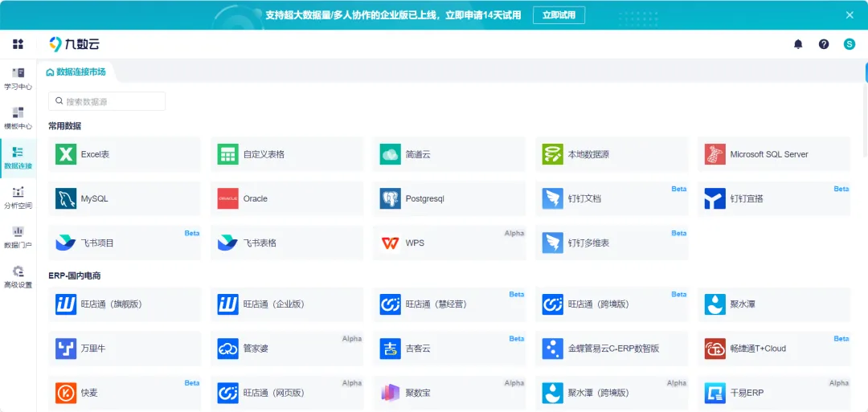Select the 管家婆 cloud icon

(x=227, y=349)
